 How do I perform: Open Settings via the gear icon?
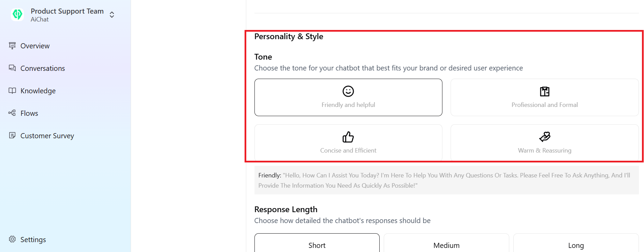click(x=13, y=239)
